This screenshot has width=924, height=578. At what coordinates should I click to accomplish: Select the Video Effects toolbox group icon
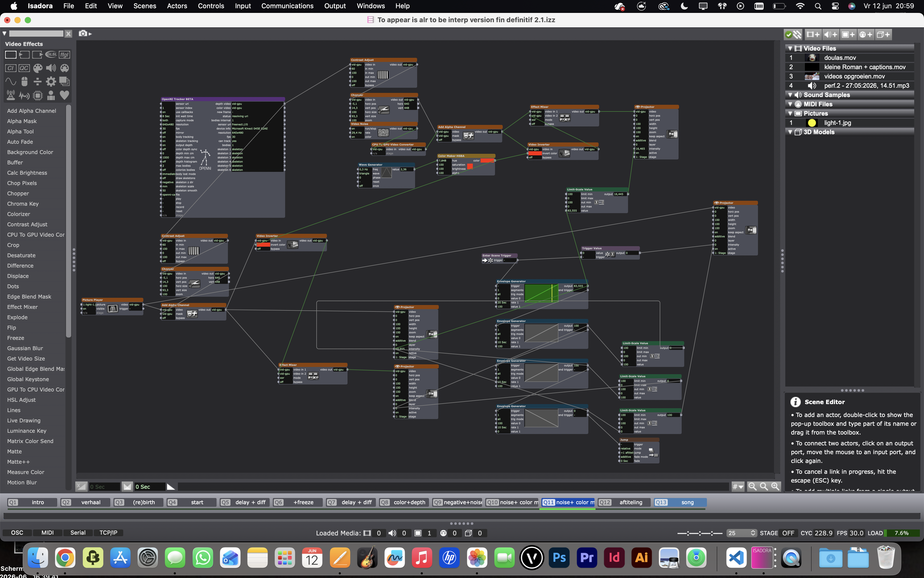pyautogui.click(x=11, y=55)
